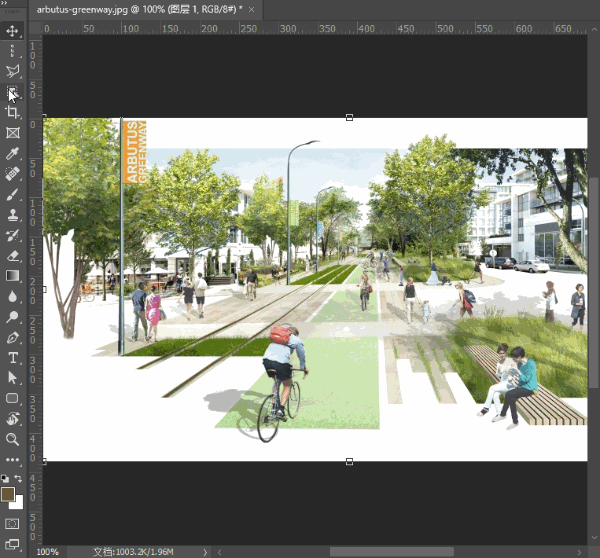Swap foreground and background colors
Screen dimensions: 600x558
point(18,478)
